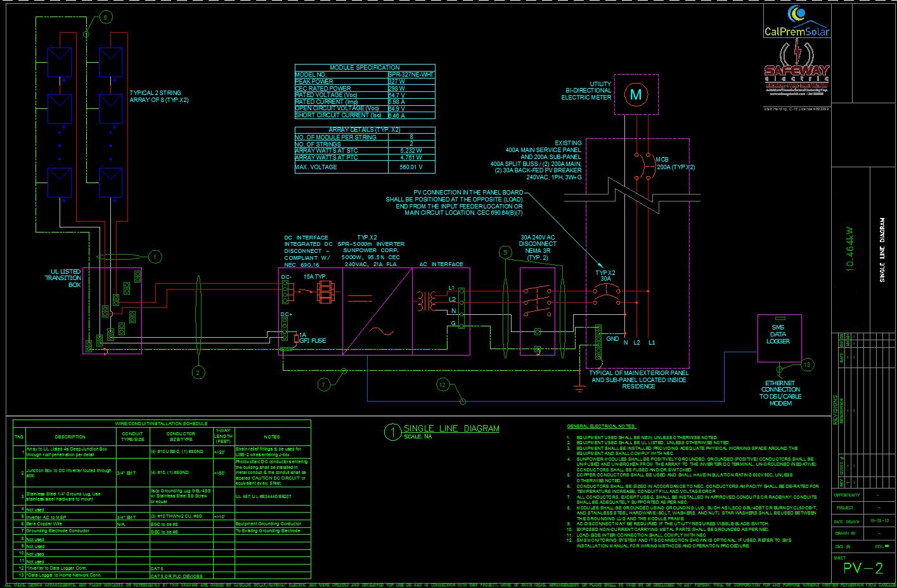
Task: Click the AC INTERFACE label on inverter
Action: tap(441, 264)
